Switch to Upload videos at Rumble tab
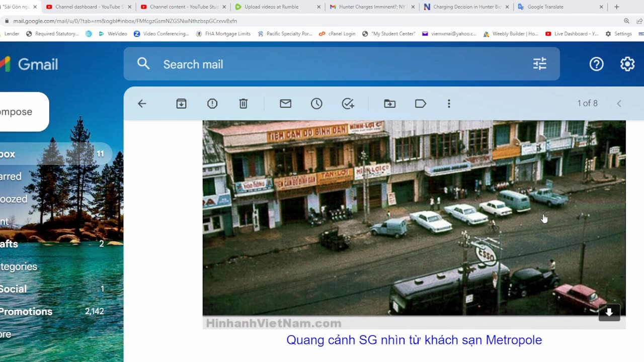 coord(278,7)
